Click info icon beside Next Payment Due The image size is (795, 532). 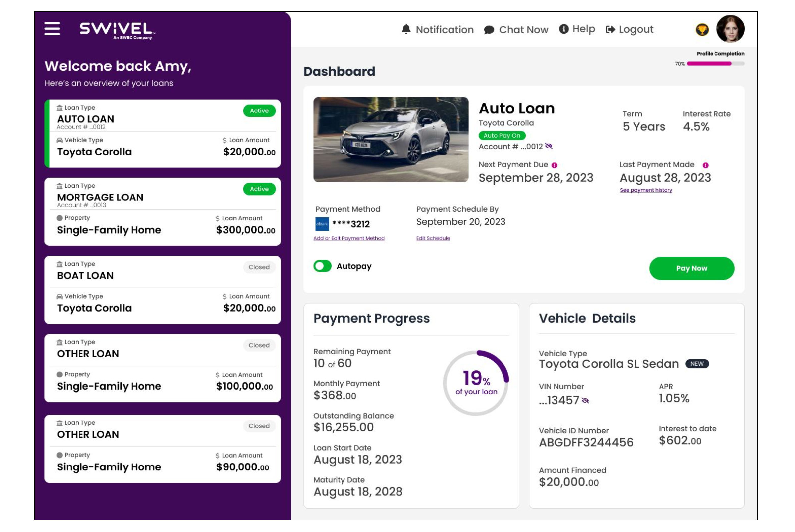tap(554, 165)
